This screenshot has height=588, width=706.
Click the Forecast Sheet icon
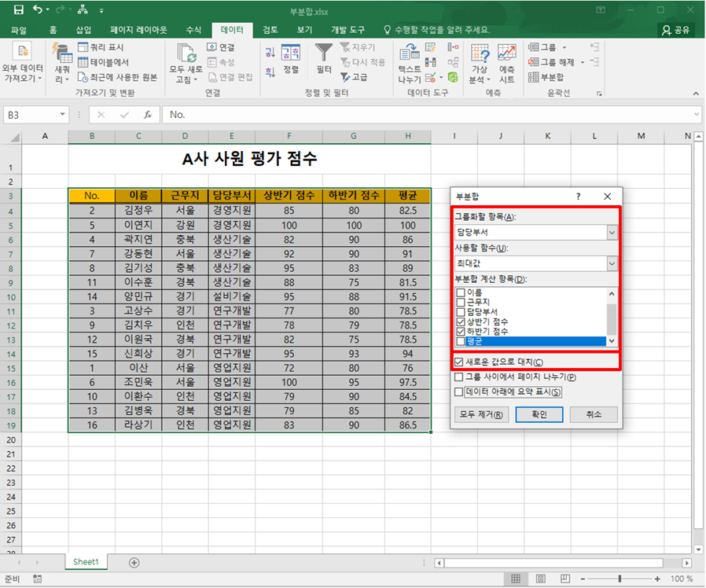[507, 53]
